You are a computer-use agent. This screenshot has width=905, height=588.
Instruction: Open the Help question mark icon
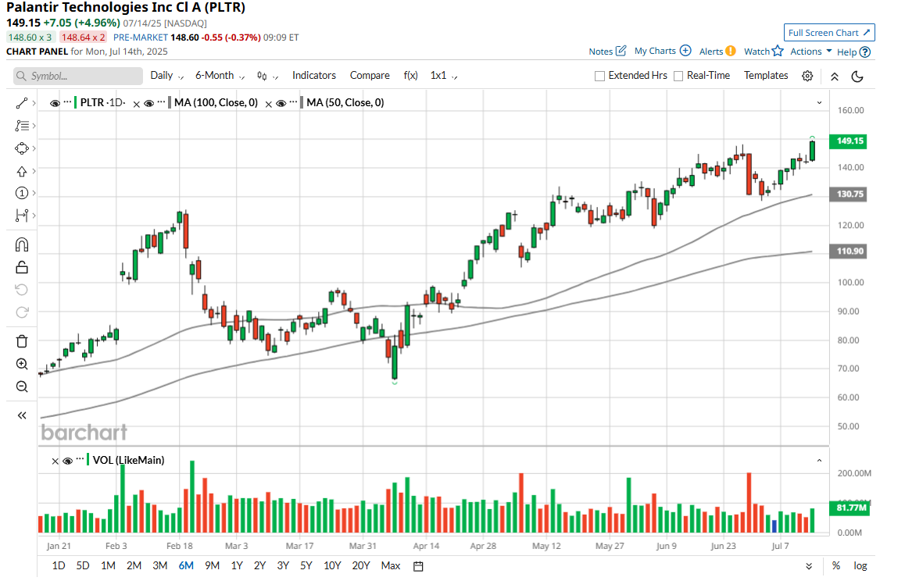(x=864, y=52)
